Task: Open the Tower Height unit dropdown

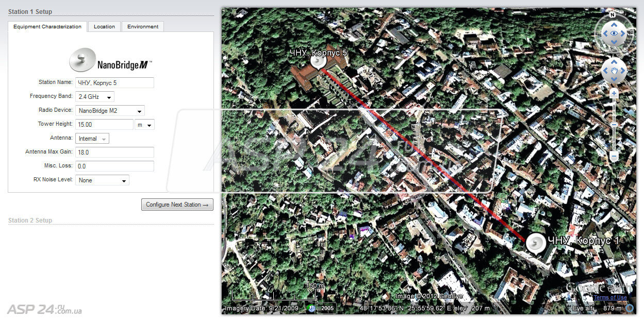Action: pyautogui.click(x=144, y=125)
